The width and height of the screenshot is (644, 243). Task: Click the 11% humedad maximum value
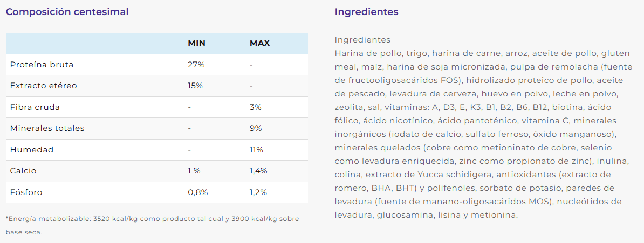pyautogui.click(x=256, y=150)
